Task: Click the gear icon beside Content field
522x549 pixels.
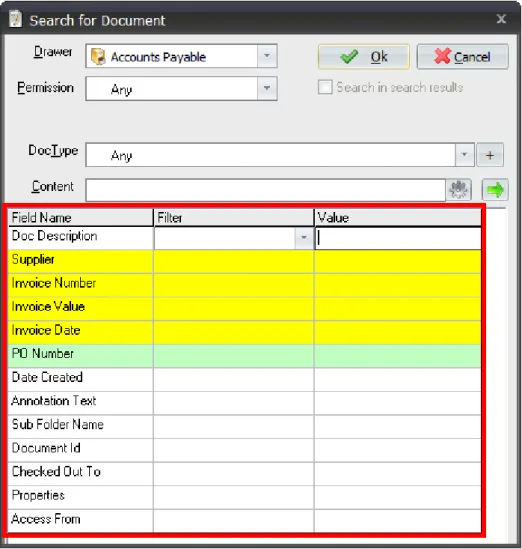Action: point(459,190)
